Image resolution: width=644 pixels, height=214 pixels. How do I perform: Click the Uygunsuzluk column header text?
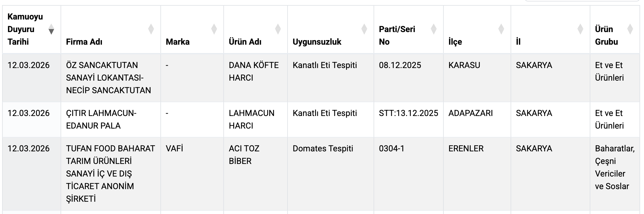pyautogui.click(x=317, y=42)
